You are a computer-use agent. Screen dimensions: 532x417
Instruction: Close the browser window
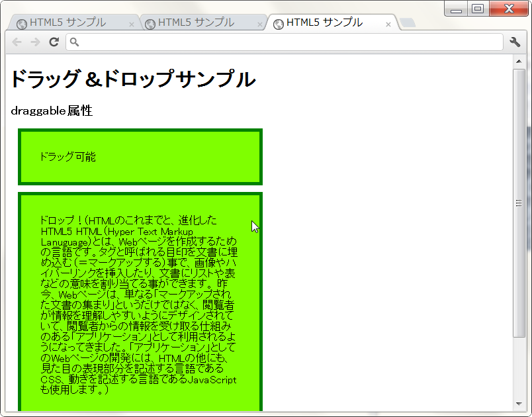509,9
